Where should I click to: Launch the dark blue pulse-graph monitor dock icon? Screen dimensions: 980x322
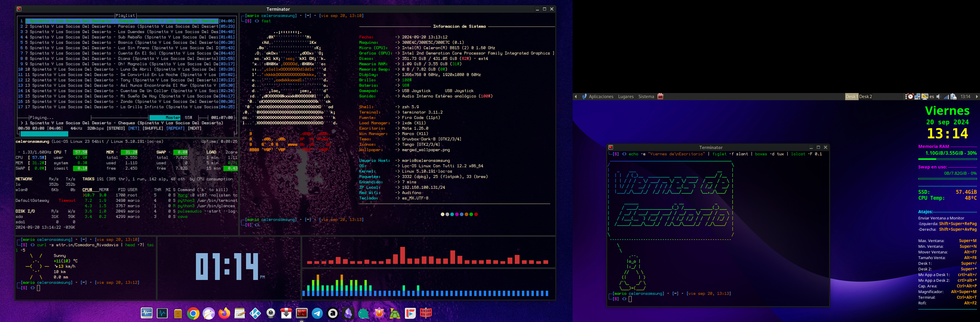(x=162, y=313)
